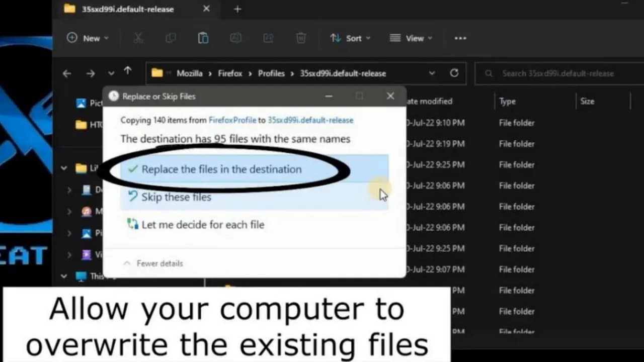This screenshot has width=644, height=362.
Task: Click the FirefoxProfile link in the dialog
Action: click(232, 120)
